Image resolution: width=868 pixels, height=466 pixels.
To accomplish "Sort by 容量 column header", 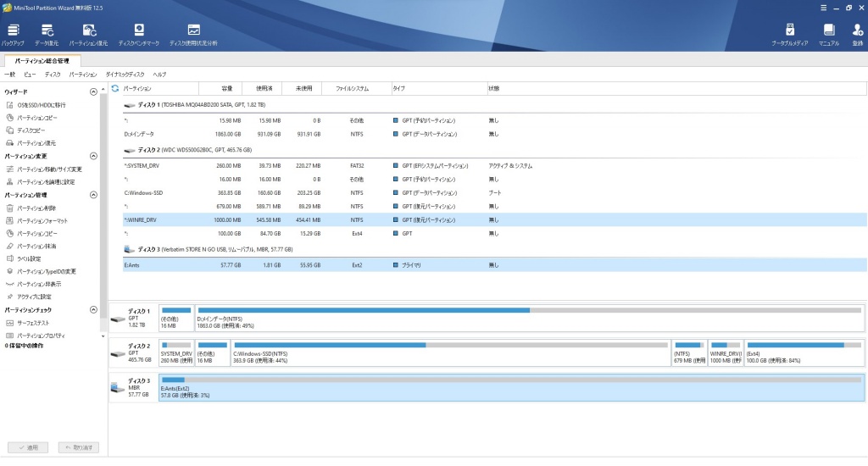I will tap(220, 89).
